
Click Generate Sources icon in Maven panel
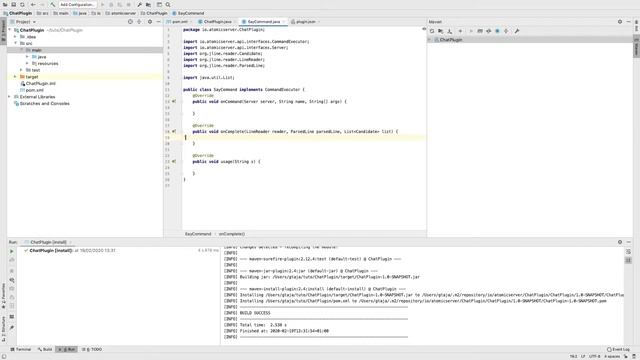tap(440, 31)
